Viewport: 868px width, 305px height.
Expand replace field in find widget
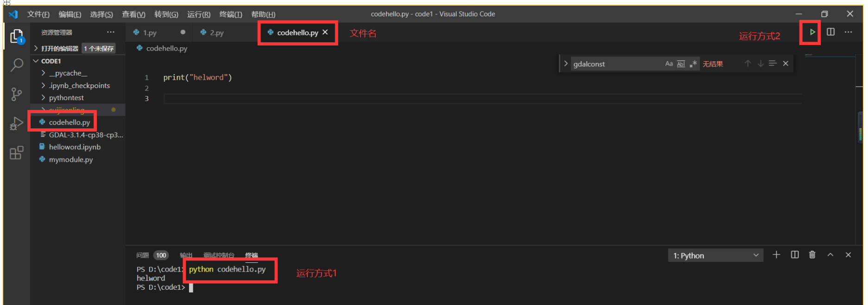(565, 64)
